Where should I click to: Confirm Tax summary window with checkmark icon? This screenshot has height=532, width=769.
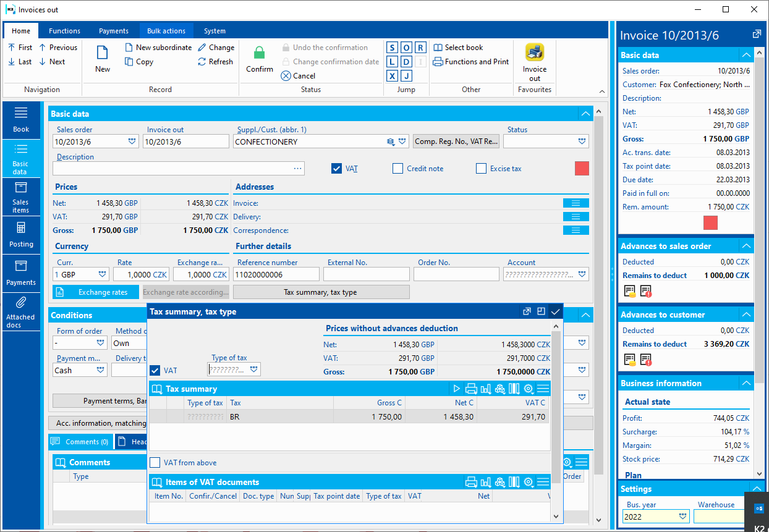[555, 311]
